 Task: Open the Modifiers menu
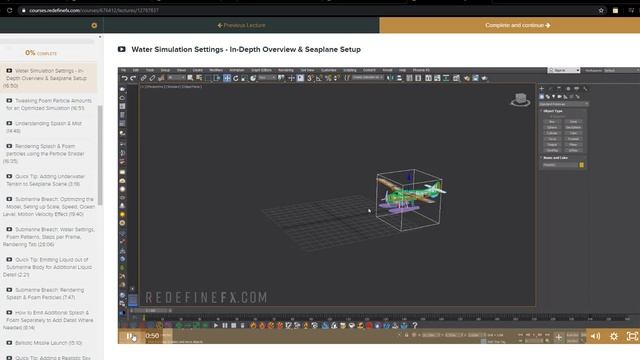pos(216,70)
